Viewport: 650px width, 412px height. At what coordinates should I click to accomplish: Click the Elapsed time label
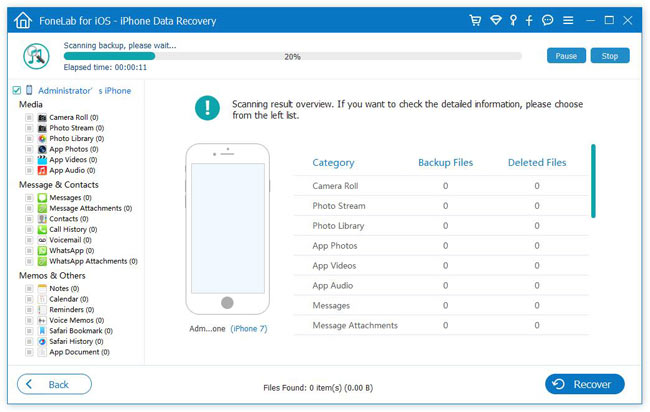105,67
